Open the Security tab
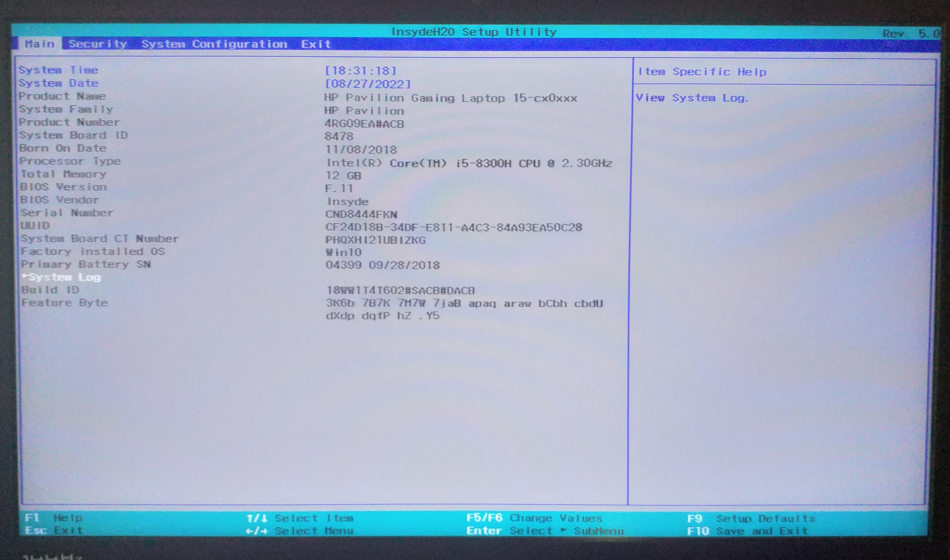 pyautogui.click(x=98, y=44)
